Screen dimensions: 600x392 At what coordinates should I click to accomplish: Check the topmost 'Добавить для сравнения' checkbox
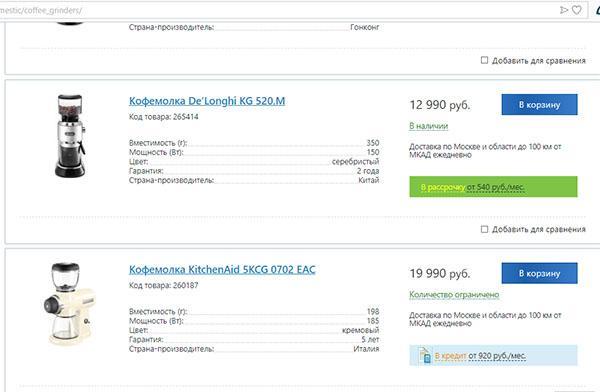484,60
